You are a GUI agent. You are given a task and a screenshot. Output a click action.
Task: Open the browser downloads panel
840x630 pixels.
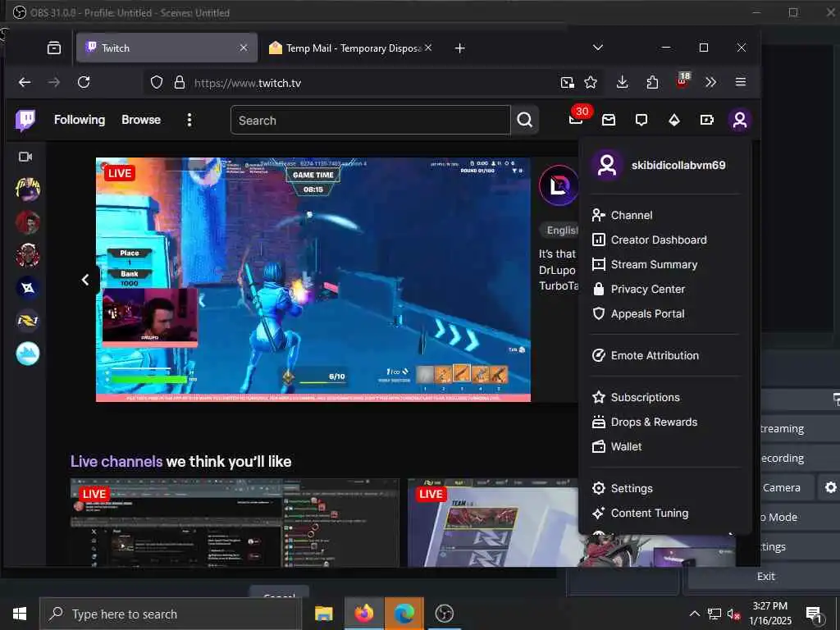(622, 82)
